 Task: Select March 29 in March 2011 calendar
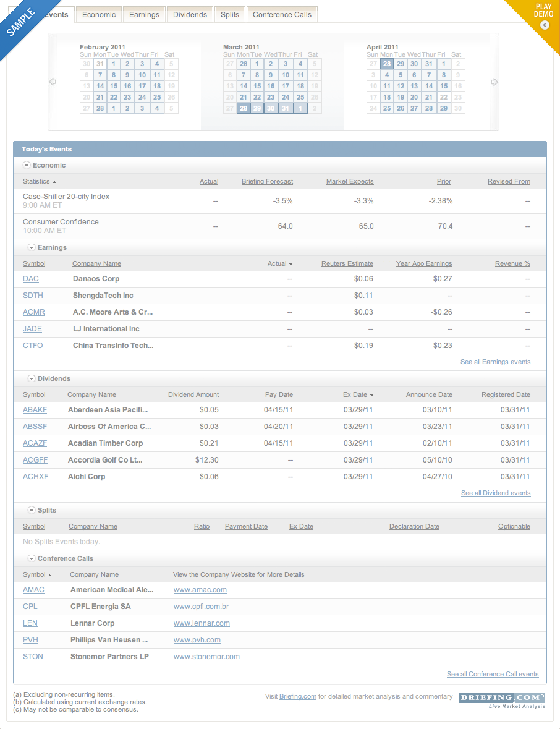(x=257, y=108)
